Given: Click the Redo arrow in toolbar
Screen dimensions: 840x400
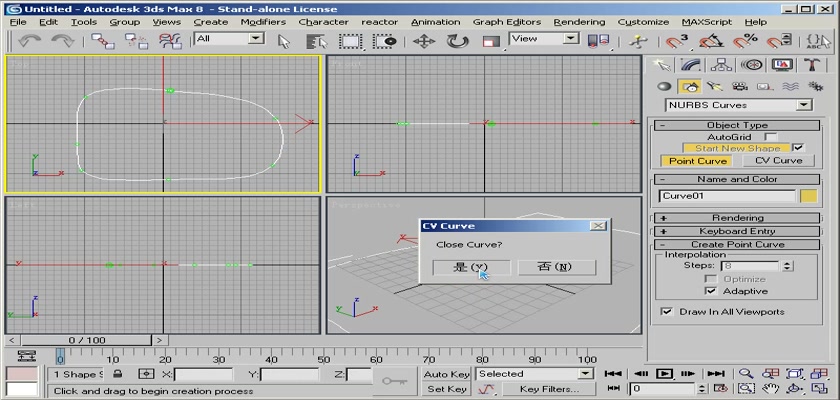Looking at the screenshot, I should [63, 41].
